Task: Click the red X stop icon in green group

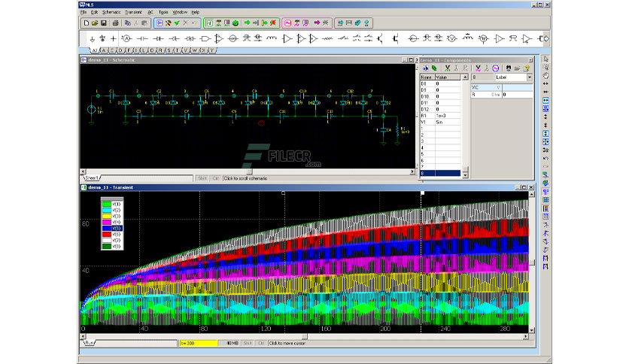Action: (273, 23)
